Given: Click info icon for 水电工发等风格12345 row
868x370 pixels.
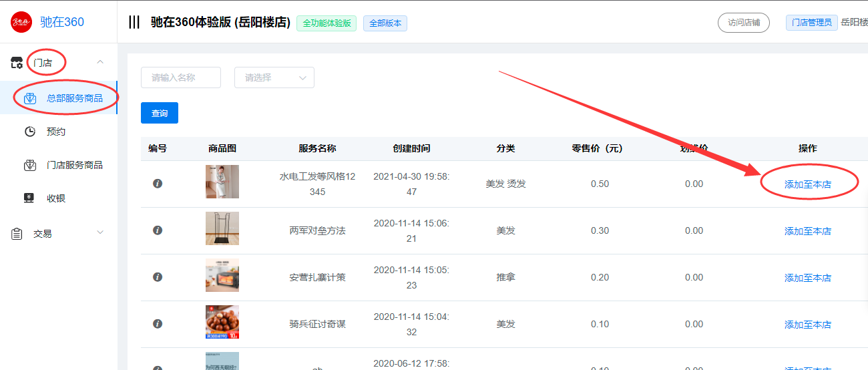Looking at the screenshot, I should (158, 183).
